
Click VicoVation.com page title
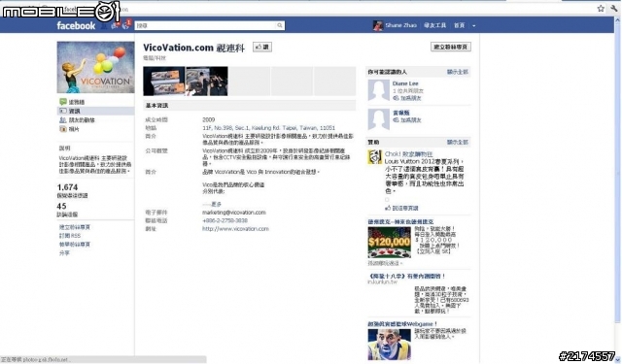tap(194, 48)
